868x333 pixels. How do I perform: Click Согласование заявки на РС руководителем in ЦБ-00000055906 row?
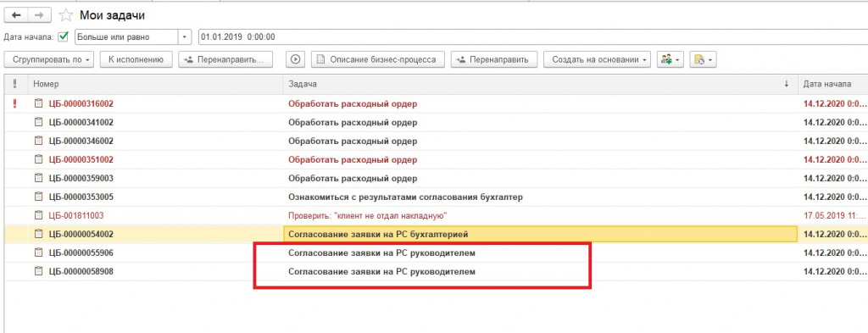point(382,253)
